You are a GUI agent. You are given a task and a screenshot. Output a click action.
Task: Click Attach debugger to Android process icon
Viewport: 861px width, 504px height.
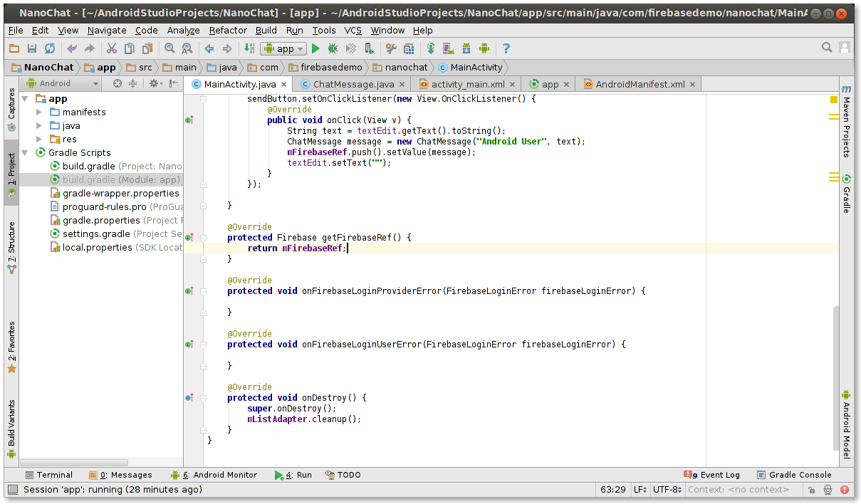(369, 48)
